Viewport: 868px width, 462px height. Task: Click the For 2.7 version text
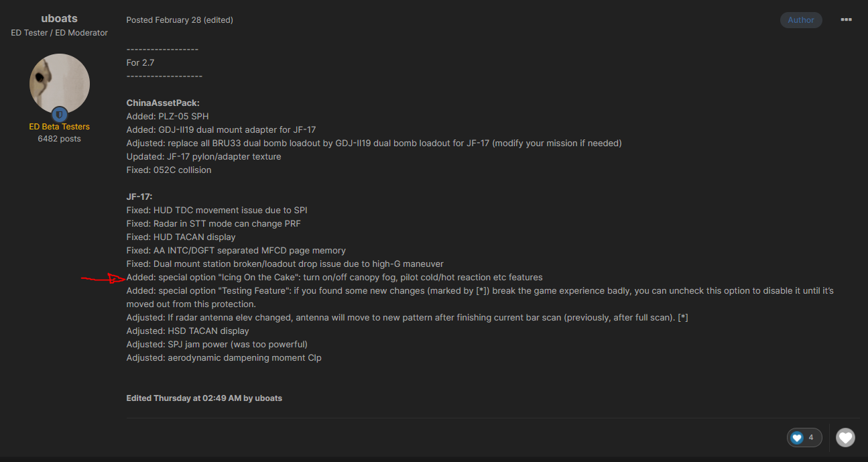click(x=140, y=63)
